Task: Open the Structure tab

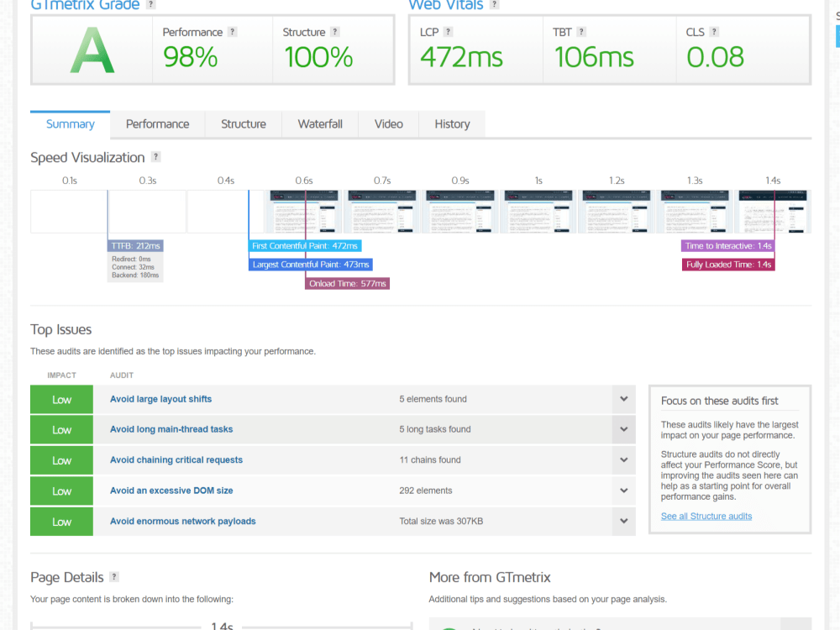Action: pyautogui.click(x=244, y=124)
